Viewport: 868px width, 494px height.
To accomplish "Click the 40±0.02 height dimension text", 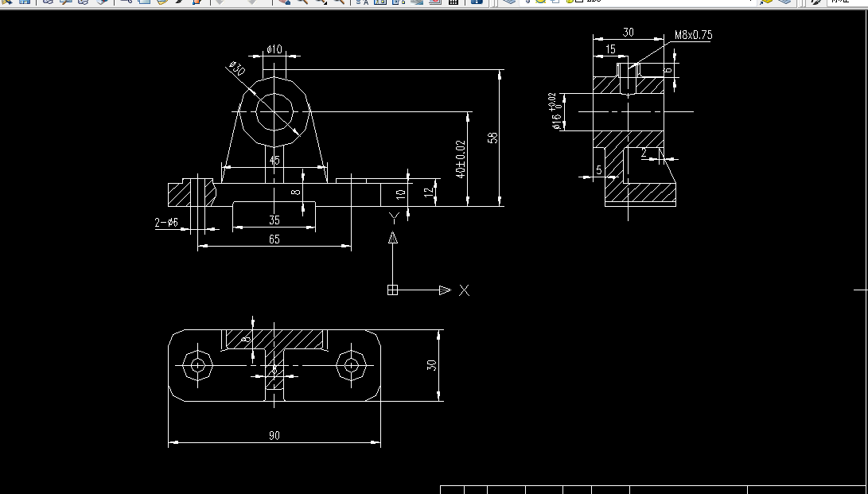I will tap(461, 159).
